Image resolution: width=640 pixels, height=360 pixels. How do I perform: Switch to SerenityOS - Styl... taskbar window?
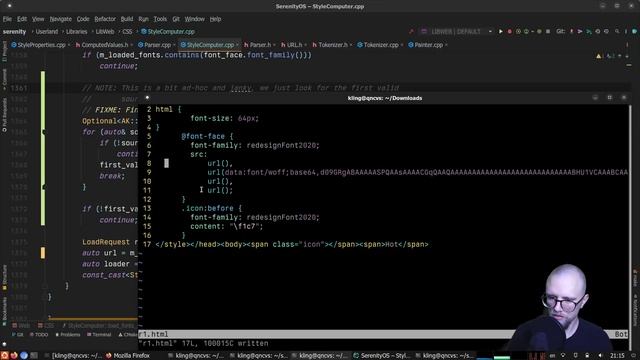(x=382, y=356)
